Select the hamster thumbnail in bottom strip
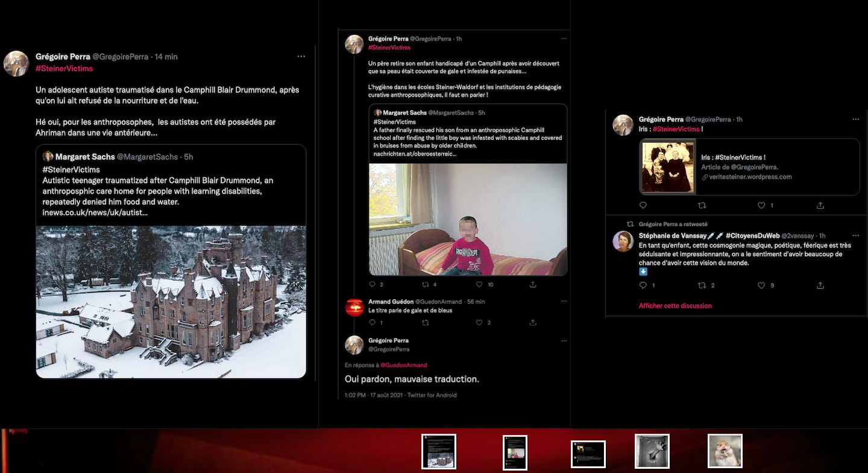This screenshot has height=473, width=868. tap(725, 451)
